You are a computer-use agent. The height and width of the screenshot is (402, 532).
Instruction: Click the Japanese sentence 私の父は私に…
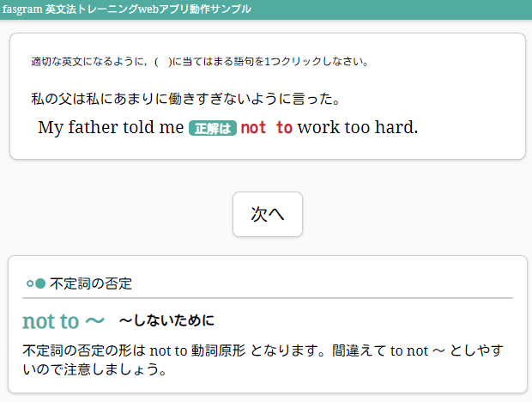click(185, 99)
